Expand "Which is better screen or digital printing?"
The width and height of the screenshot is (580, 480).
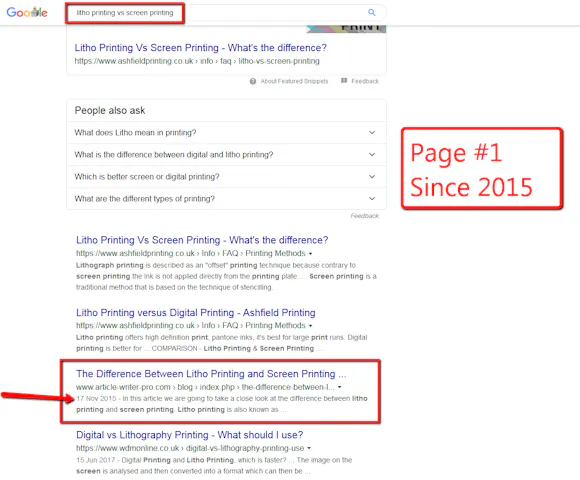(226, 177)
